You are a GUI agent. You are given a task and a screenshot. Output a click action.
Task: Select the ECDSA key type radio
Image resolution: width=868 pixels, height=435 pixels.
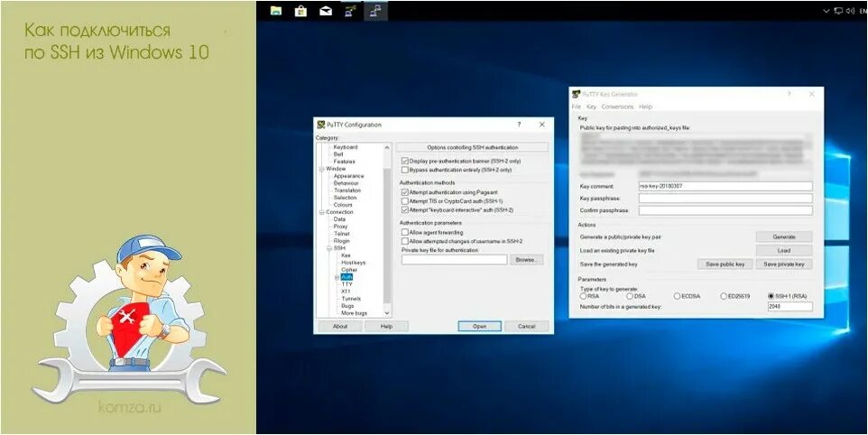pos(677,296)
